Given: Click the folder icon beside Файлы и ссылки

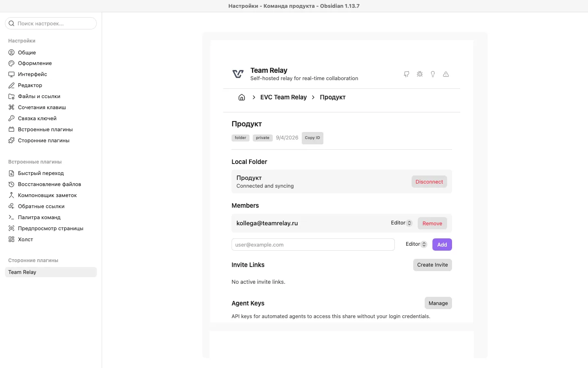Looking at the screenshot, I should 11,96.
